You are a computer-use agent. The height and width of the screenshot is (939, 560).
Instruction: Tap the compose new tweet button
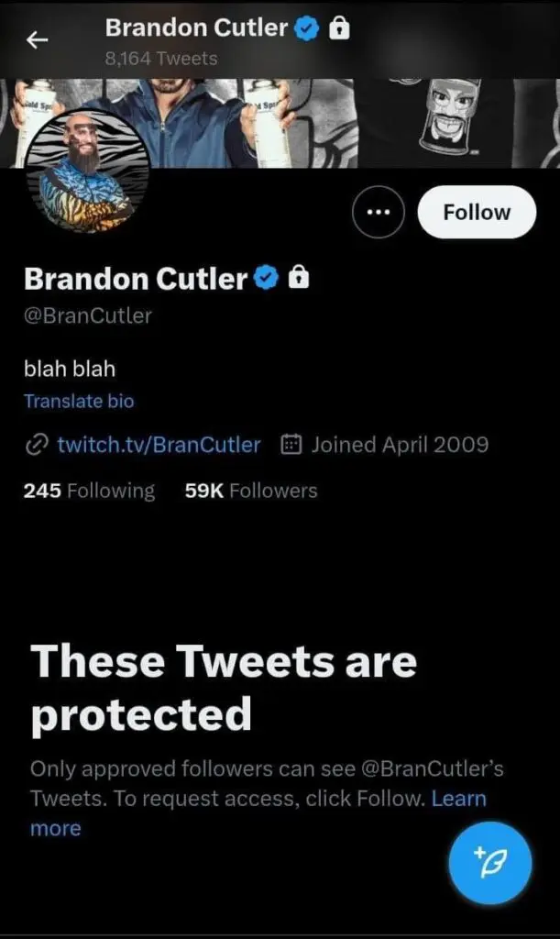point(489,863)
